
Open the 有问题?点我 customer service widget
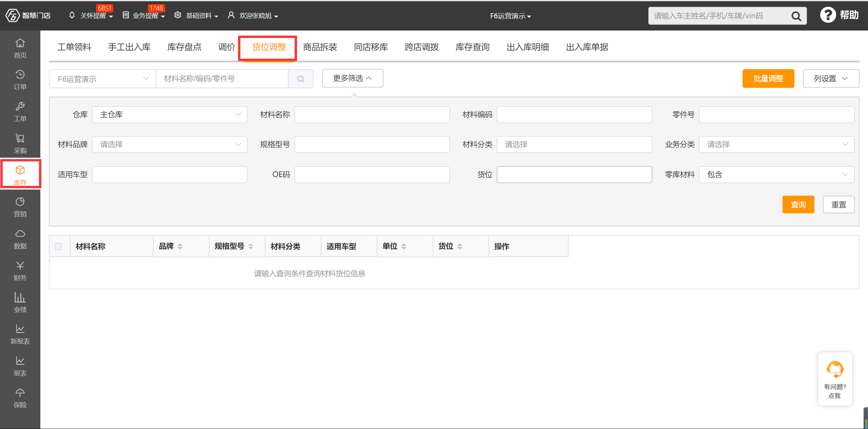(835, 379)
